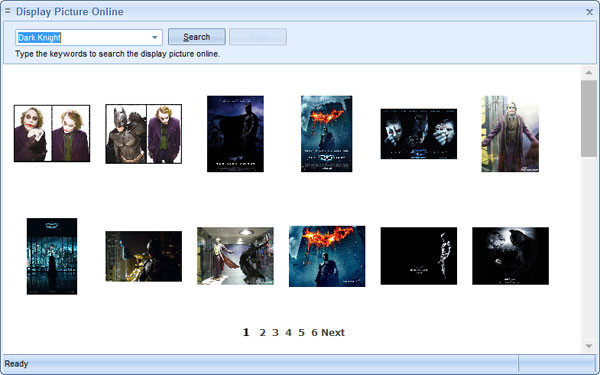
Task: Choose the statue display room thumbnail
Action: (x=235, y=256)
